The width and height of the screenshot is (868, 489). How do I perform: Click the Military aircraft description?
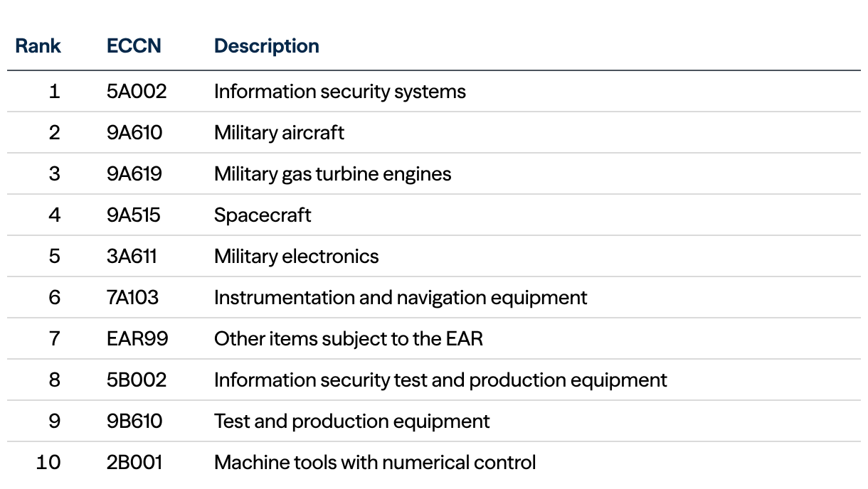(x=279, y=133)
